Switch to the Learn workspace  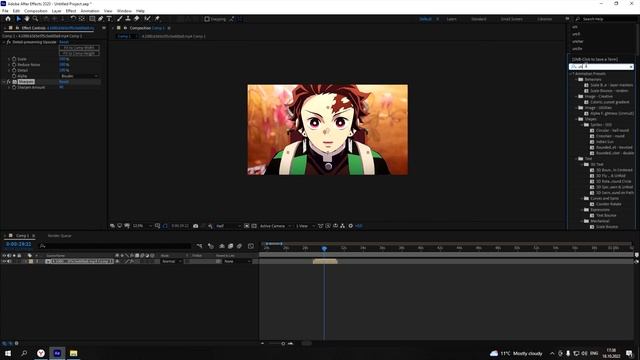pos(451,19)
